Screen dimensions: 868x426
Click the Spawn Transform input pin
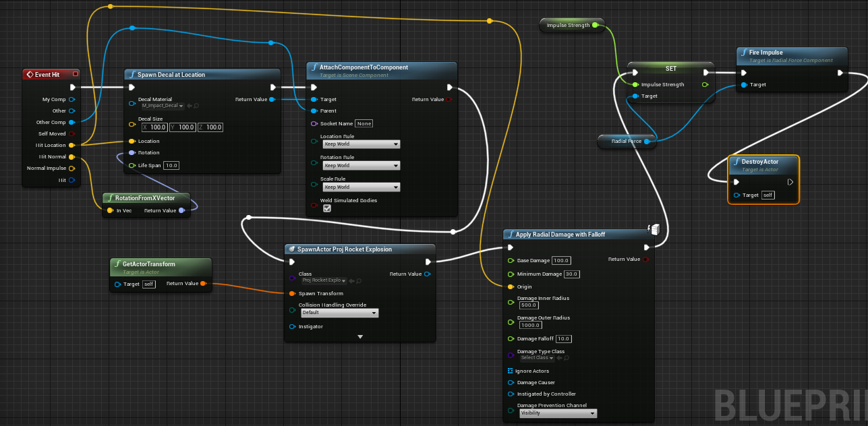(x=293, y=293)
